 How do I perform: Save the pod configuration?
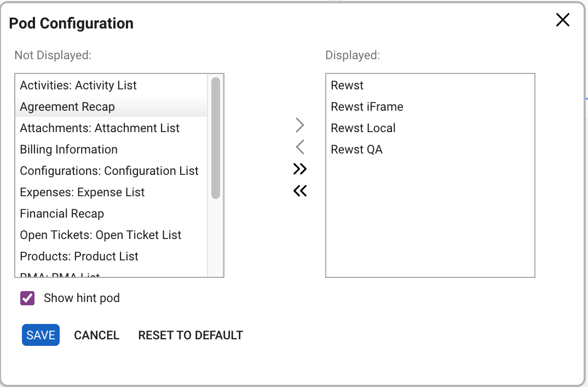[x=41, y=335]
